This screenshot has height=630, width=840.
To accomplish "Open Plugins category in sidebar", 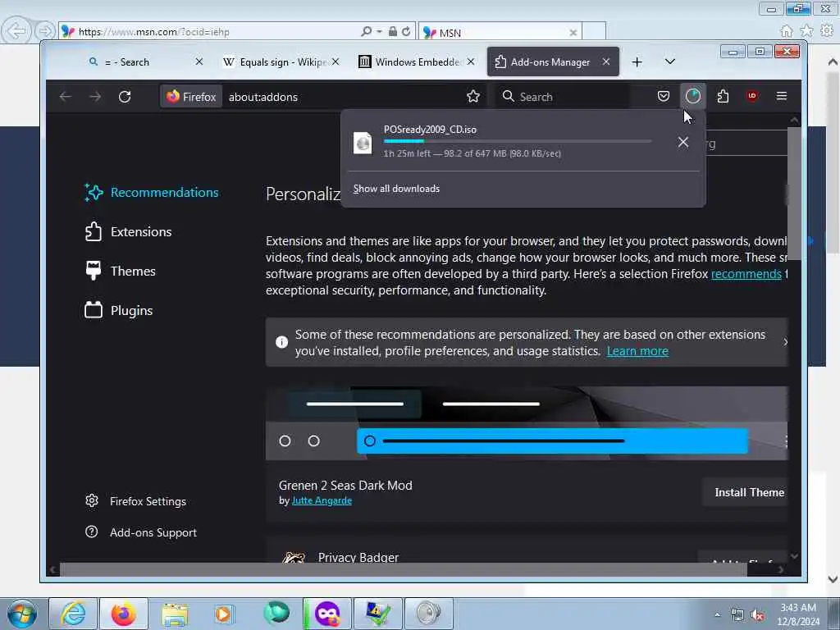I will (x=119, y=311).
